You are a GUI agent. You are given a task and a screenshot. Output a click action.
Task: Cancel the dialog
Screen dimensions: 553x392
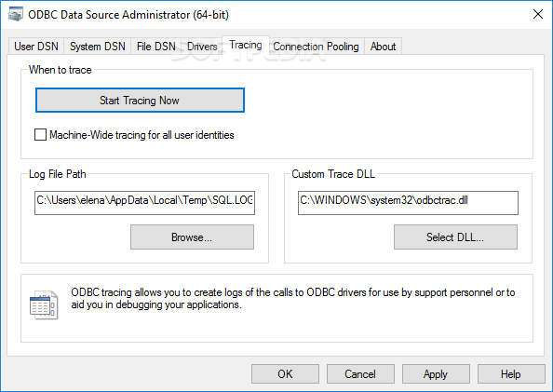[360, 373]
